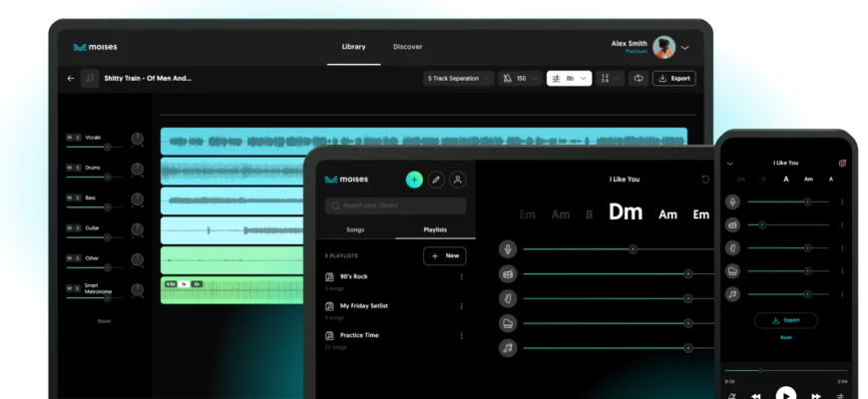
Task: Click the green add button in tablet app
Action: point(414,180)
